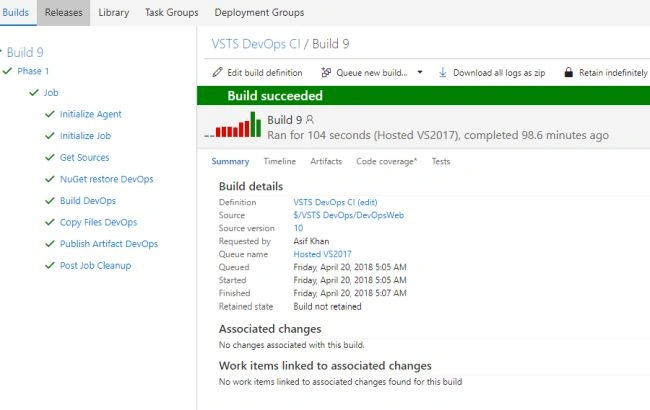The width and height of the screenshot is (650, 410).
Task: Open the Publish Artifact DevOps step
Action: 109,244
